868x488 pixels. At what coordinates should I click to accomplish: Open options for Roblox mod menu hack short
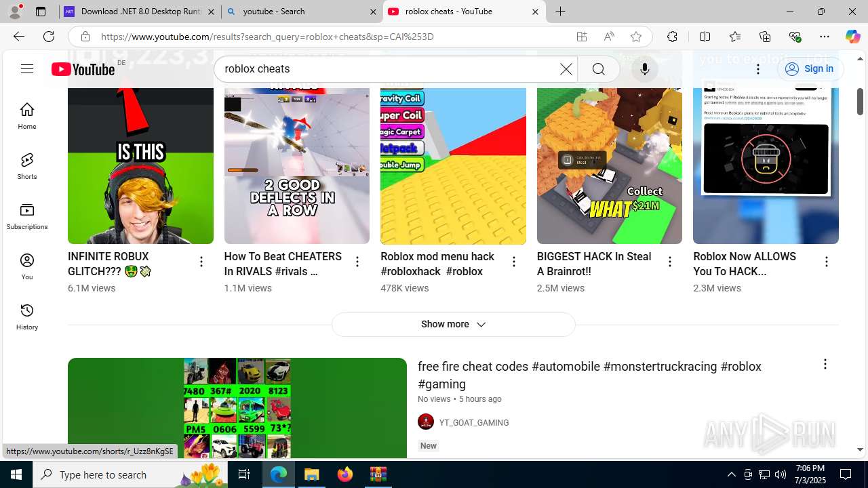pos(513,262)
